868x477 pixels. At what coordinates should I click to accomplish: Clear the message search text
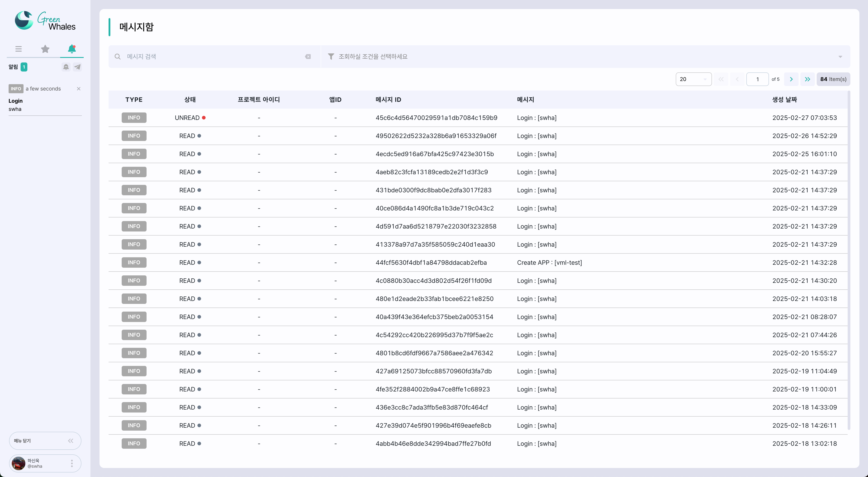coord(308,57)
